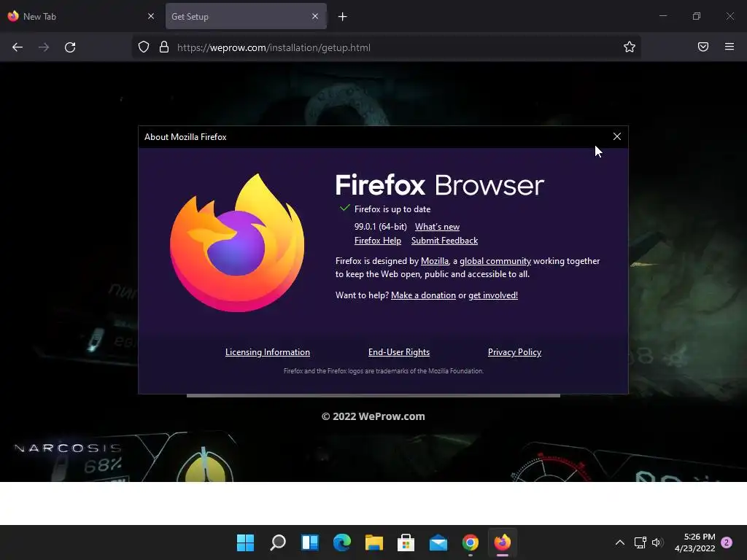747x560 pixels.
Task: Click the forward navigation arrow
Action: point(44,47)
